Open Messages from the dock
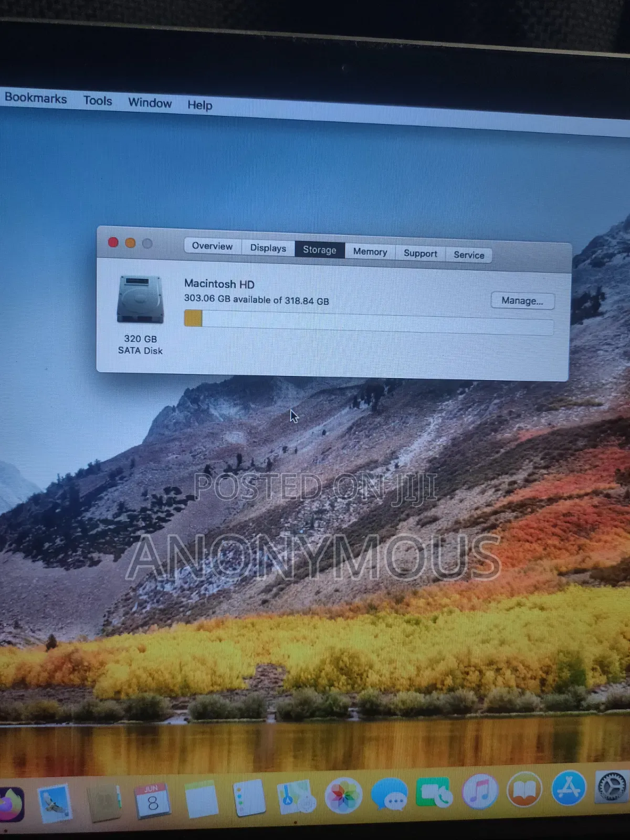This screenshot has height=840, width=630. click(x=390, y=794)
